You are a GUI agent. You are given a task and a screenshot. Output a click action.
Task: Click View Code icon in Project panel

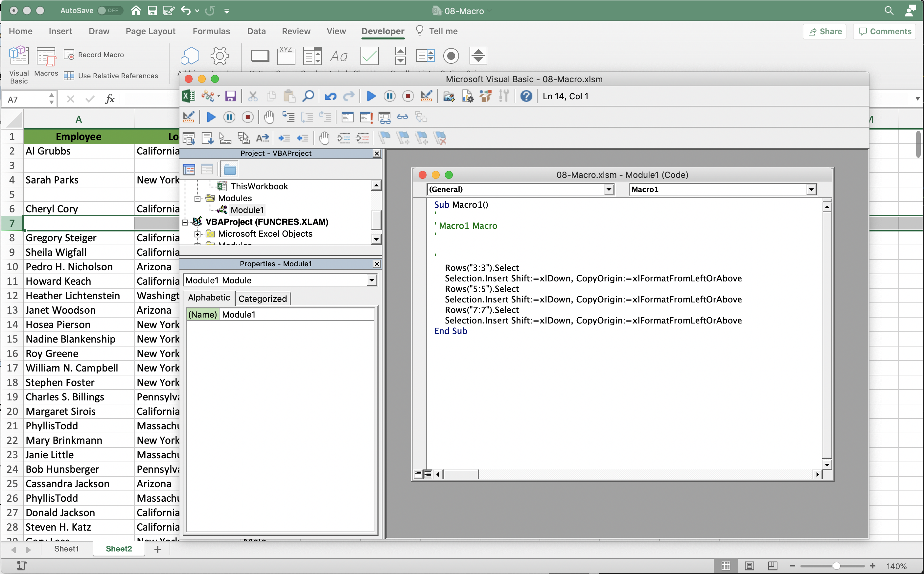pyautogui.click(x=189, y=169)
